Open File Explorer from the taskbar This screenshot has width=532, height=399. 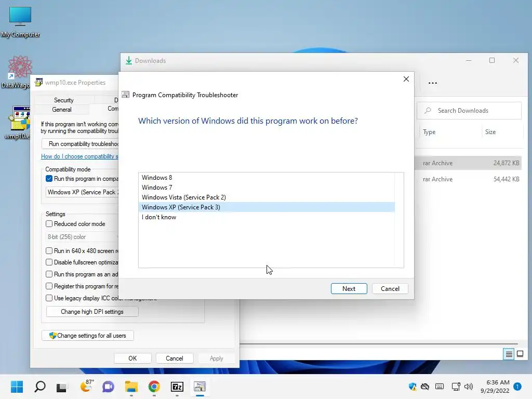(131, 387)
